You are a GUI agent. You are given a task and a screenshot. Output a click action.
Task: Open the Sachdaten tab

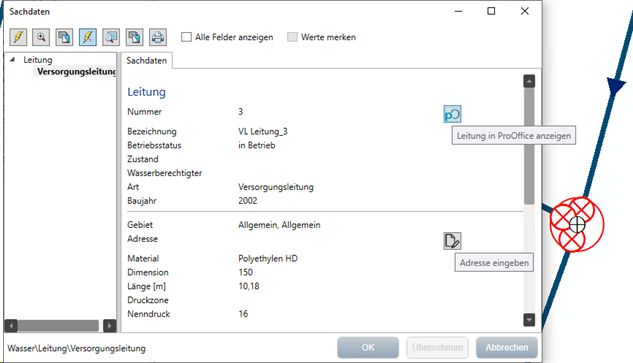pyautogui.click(x=147, y=61)
